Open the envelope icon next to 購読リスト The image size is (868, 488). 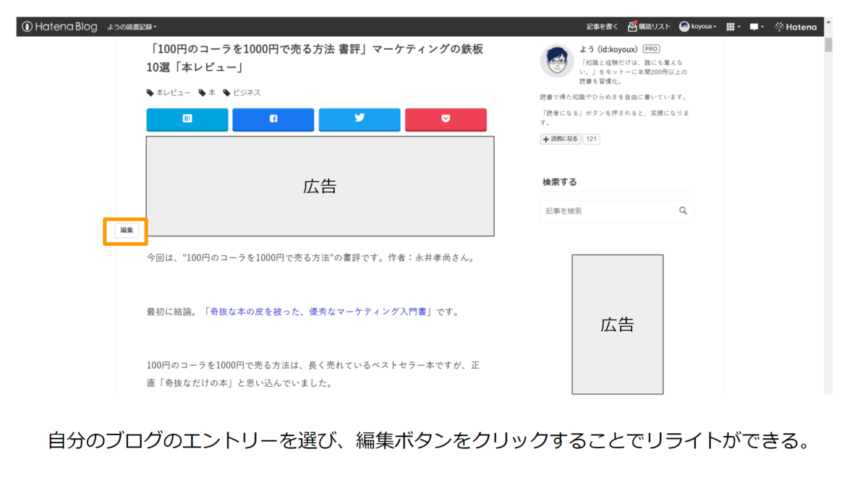point(632,26)
